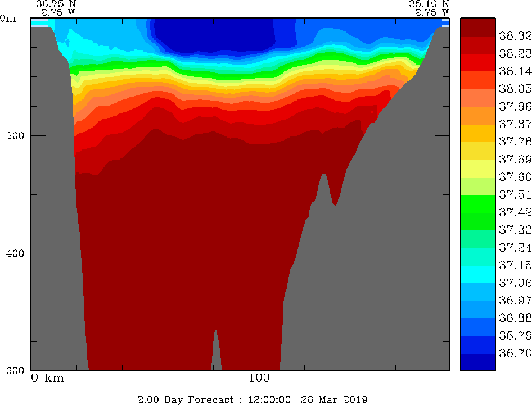532x405 pixels.
Task: Click the small gray seamount peak at the plot bottom
Action: 217,352
